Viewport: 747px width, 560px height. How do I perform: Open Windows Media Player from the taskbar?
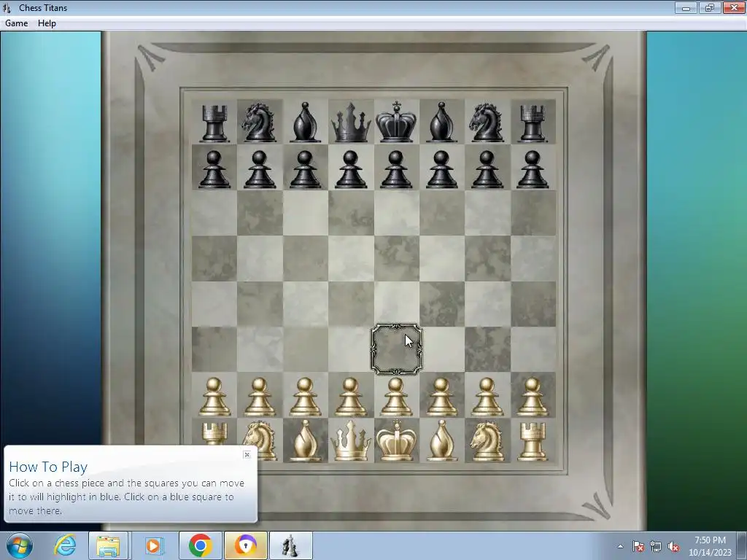153,545
